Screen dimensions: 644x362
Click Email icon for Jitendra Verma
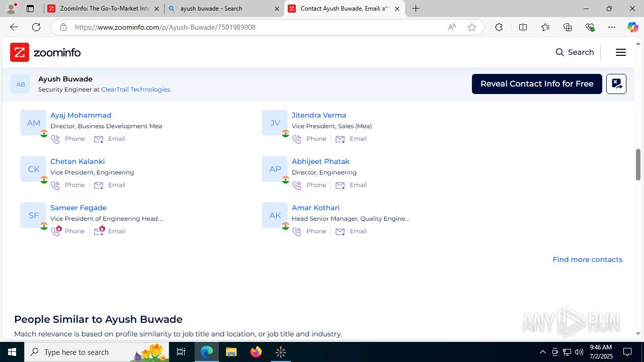pos(340,139)
